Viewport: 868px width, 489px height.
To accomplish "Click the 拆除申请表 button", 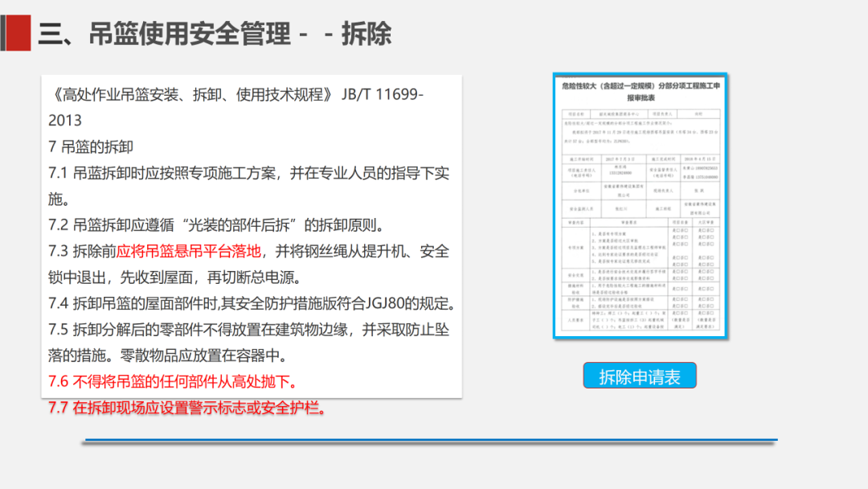I will (640, 376).
